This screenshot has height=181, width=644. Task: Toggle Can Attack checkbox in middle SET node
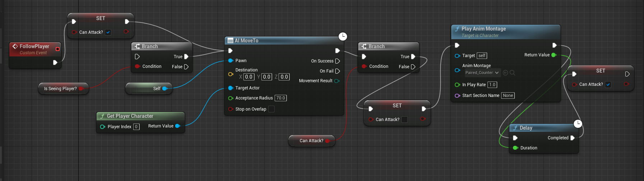pyautogui.click(x=405, y=119)
